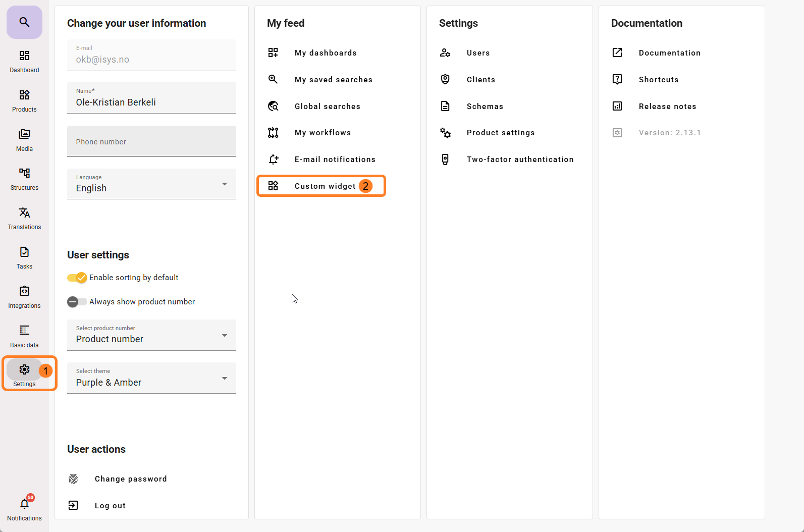Click the Change password link
Viewport: 804px width, 532px height.
coord(131,479)
